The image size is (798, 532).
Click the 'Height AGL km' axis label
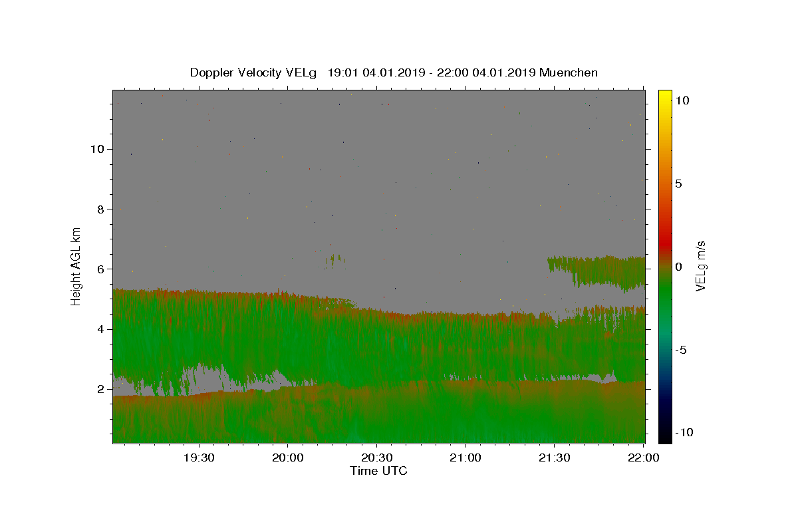coord(76,266)
